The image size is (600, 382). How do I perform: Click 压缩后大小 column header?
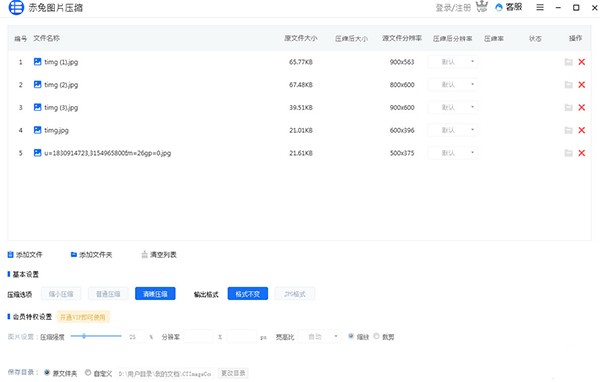[x=351, y=38]
